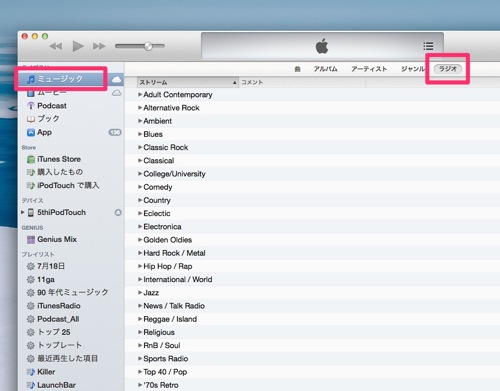The height and width of the screenshot is (391, 500).
Task: Open the Podcast_All smart playlist gear
Action: point(31,319)
